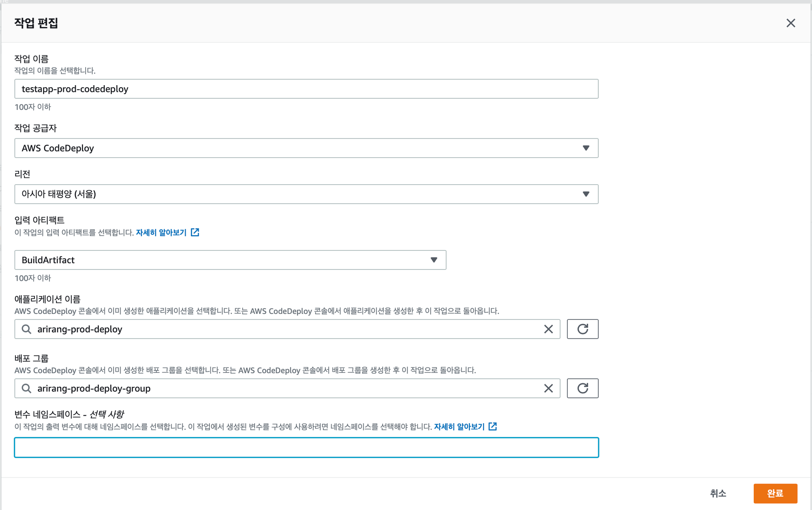
Task: Close the 작업 편집 dialog with X
Action: coord(791,23)
